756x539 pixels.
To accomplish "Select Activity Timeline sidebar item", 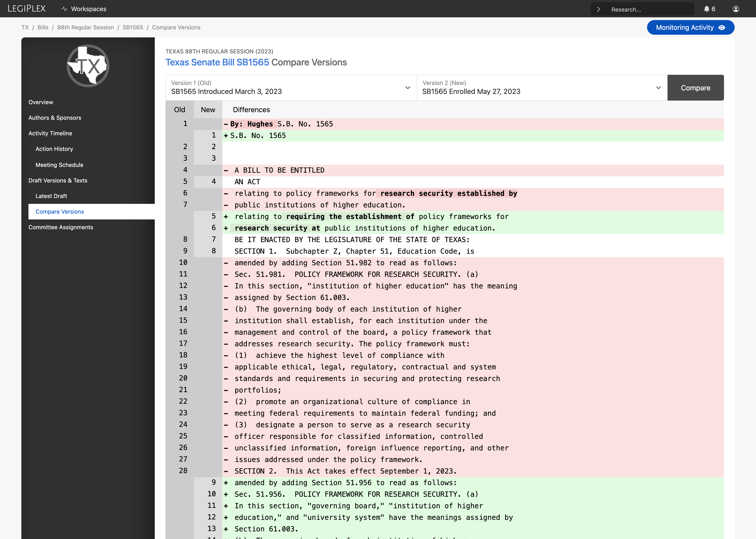I will (x=50, y=134).
